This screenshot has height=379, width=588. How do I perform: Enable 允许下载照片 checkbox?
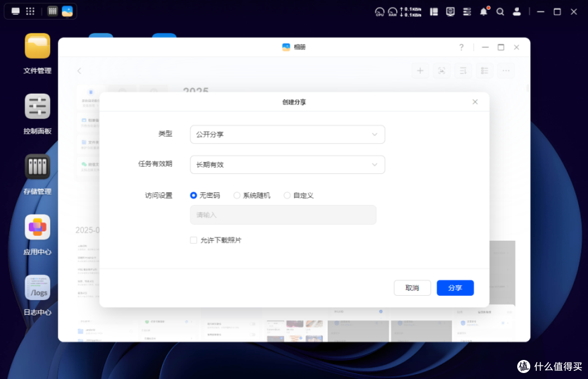tap(193, 240)
